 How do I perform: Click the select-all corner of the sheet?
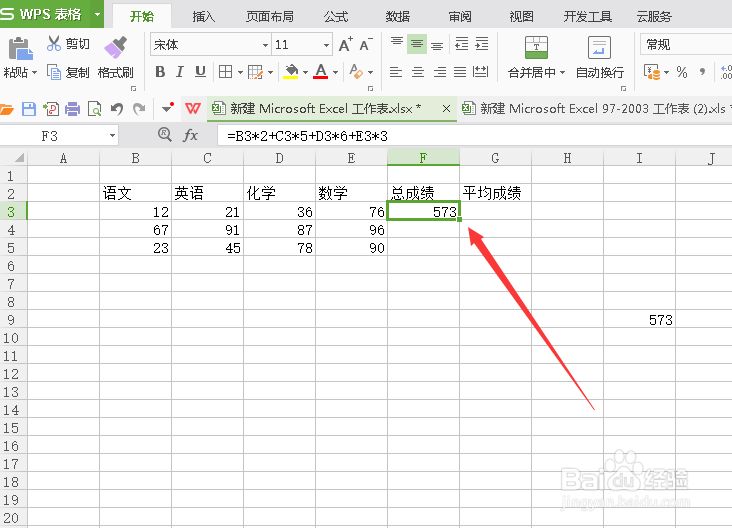[14, 158]
